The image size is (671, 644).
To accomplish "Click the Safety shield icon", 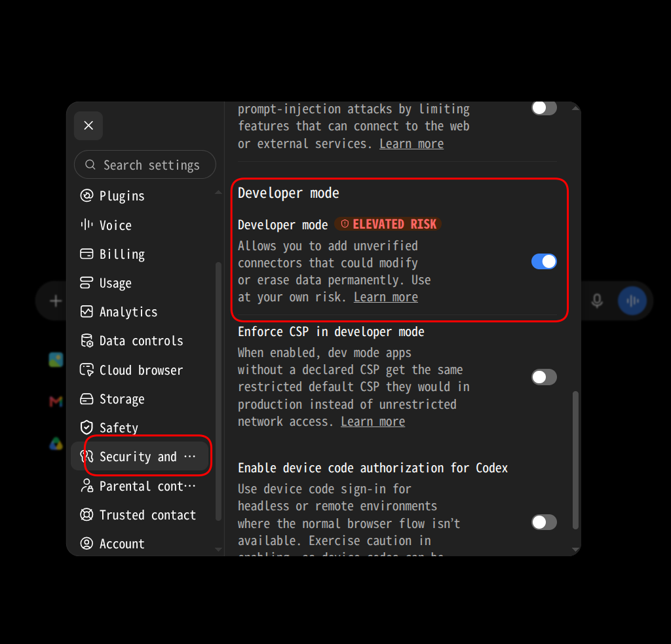I will (86, 428).
